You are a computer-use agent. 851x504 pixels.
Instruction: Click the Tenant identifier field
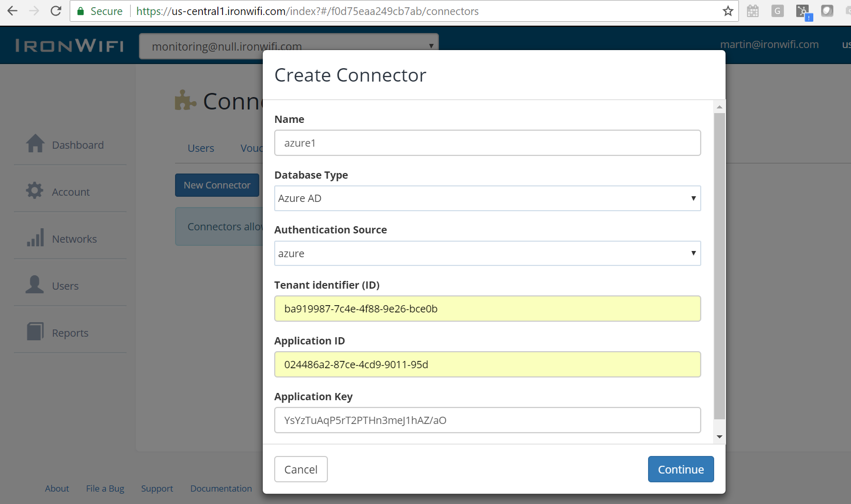487,309
